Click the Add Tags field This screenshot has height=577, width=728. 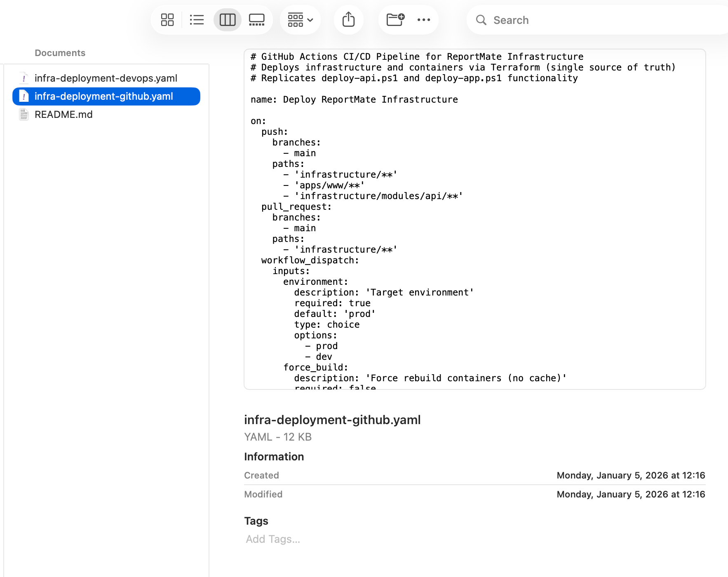point(273,539)
